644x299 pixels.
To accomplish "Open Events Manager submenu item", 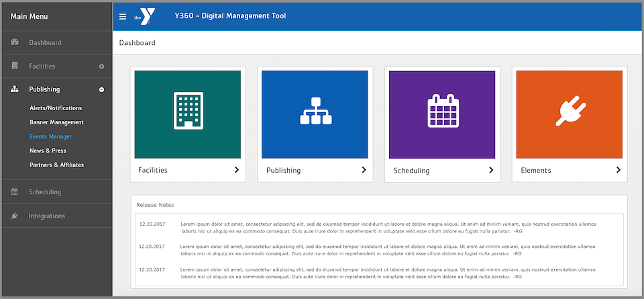I will [x=51, y=136].
